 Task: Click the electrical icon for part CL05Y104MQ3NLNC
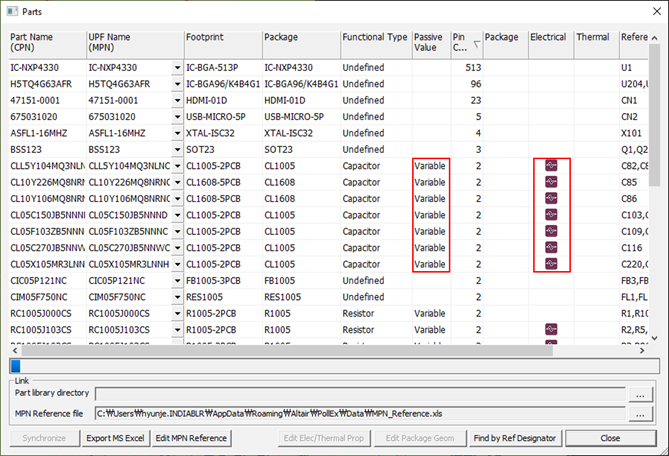coord(550,165)
